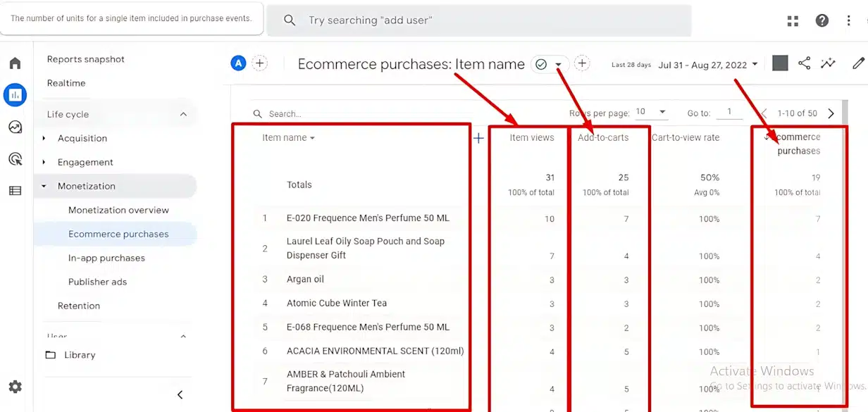Click the plus icon to add comparison
This screenshot has height=412, width=868.
pyautogui.click(x=260, y=63)
